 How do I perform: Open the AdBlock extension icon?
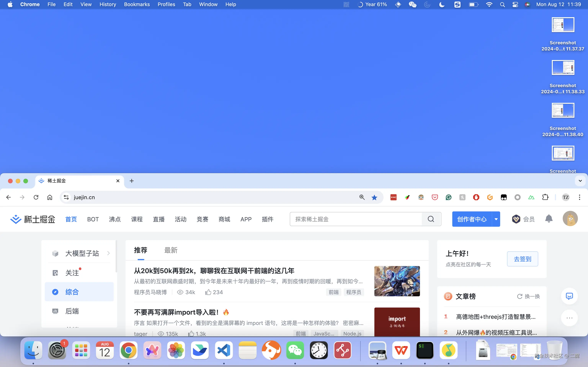tap(476, 197)
